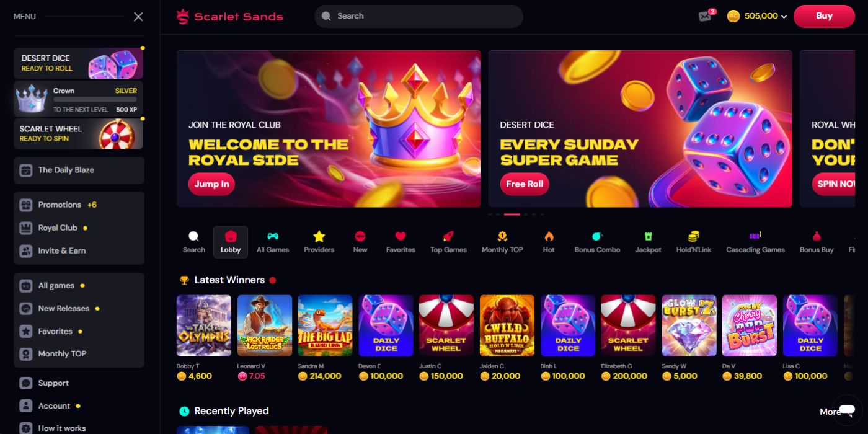Screen dimensions: 868x434
Task: Close the side menu panel
Action: coord(138,17)
